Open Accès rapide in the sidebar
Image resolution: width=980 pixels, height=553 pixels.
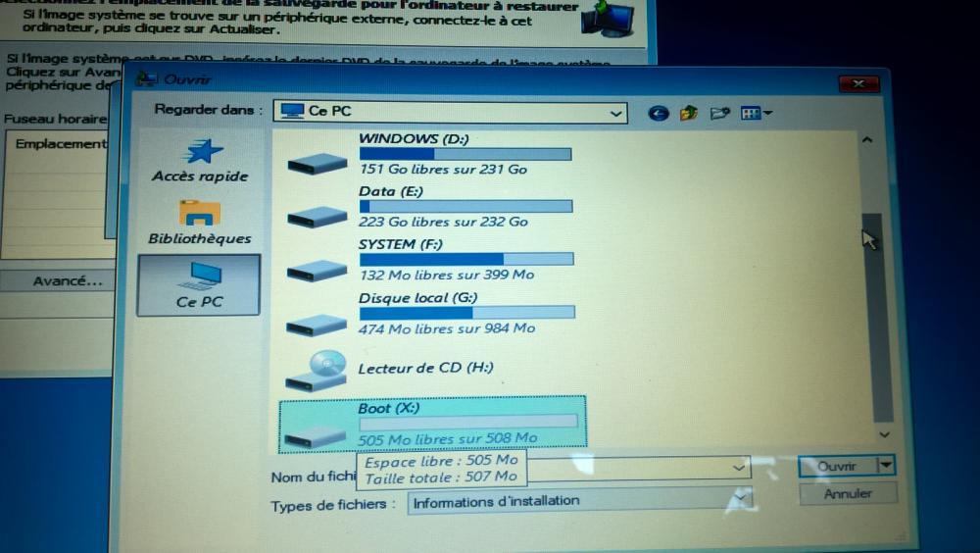200,160
